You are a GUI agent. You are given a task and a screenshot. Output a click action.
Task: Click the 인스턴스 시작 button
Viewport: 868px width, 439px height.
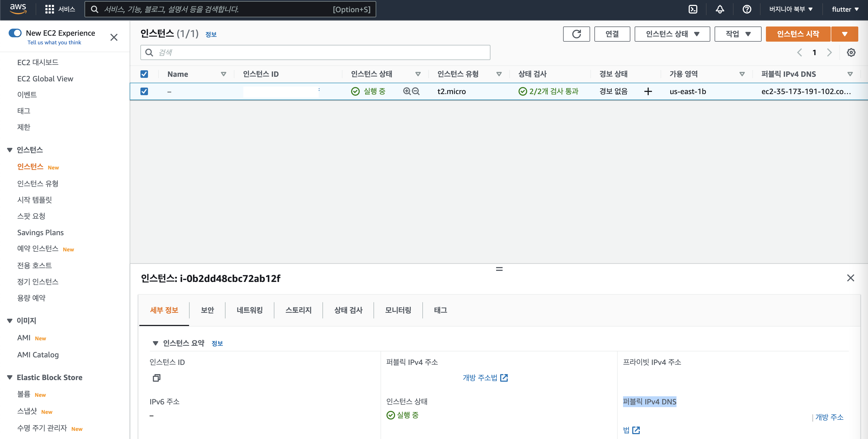point(798,34)
